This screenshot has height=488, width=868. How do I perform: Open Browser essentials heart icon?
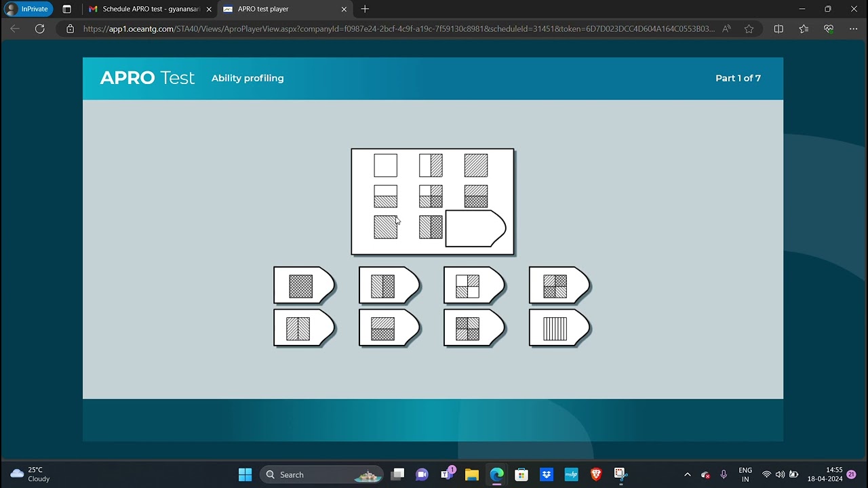pyautogui.click(x=829, y=28)
